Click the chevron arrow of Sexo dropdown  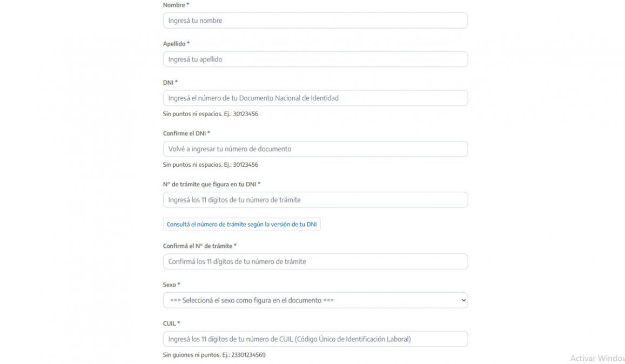coord(463,300)
